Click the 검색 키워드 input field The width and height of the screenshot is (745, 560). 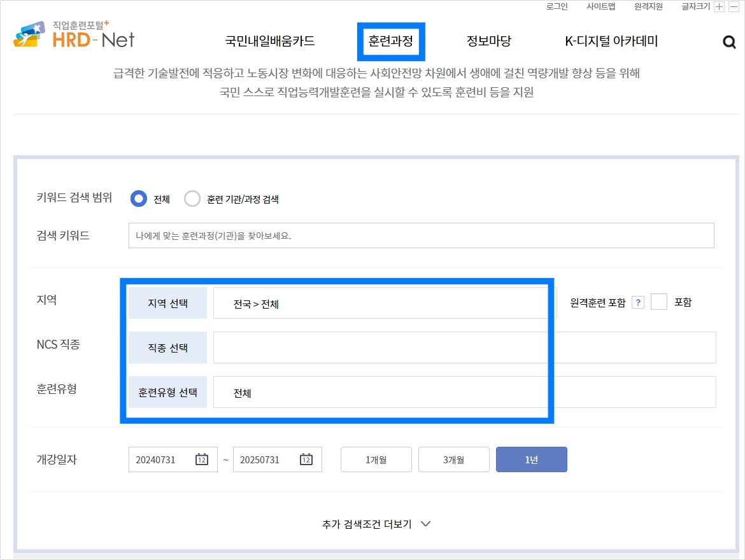(x=421, y=235)
